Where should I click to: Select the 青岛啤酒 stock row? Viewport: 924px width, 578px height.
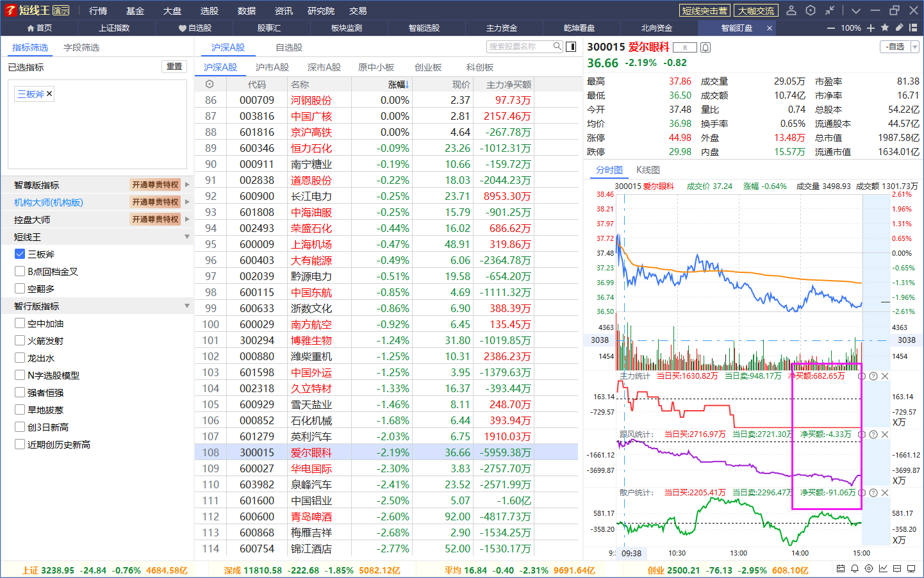[386, 516]
